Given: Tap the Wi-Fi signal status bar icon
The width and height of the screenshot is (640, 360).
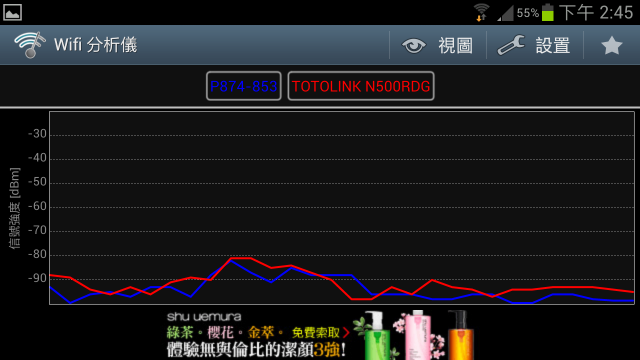Looking at the screenshot, I should point(482,12).
